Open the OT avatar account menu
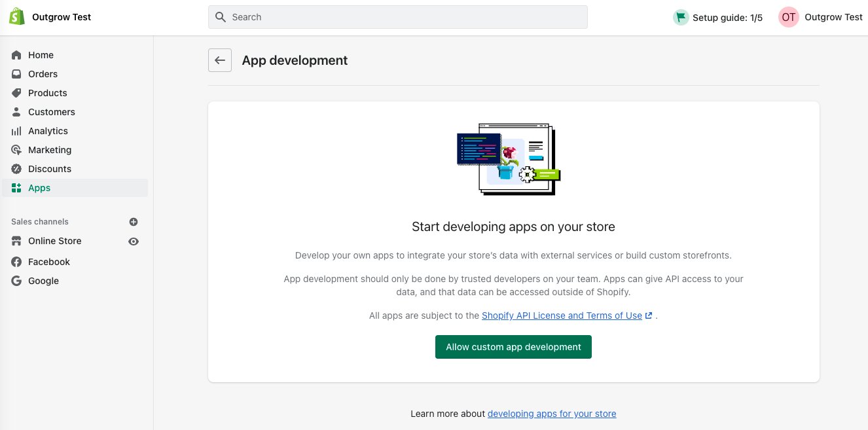Viewport: 868px width, 430px height. [789, 18]
